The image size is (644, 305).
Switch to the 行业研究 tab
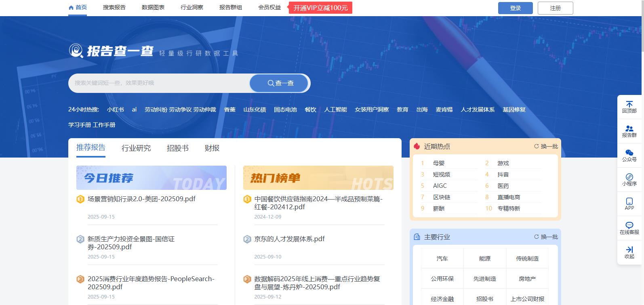[x=136, y=148]
